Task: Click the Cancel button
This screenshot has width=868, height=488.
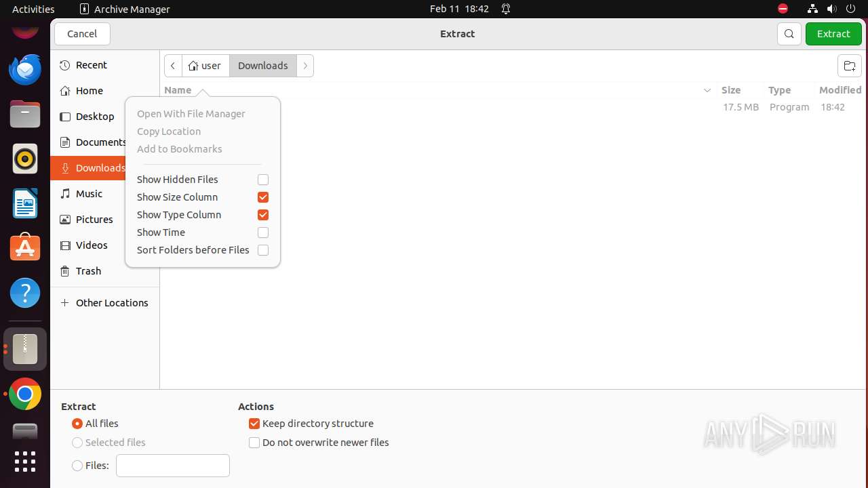Action: (x=82, y=34)
